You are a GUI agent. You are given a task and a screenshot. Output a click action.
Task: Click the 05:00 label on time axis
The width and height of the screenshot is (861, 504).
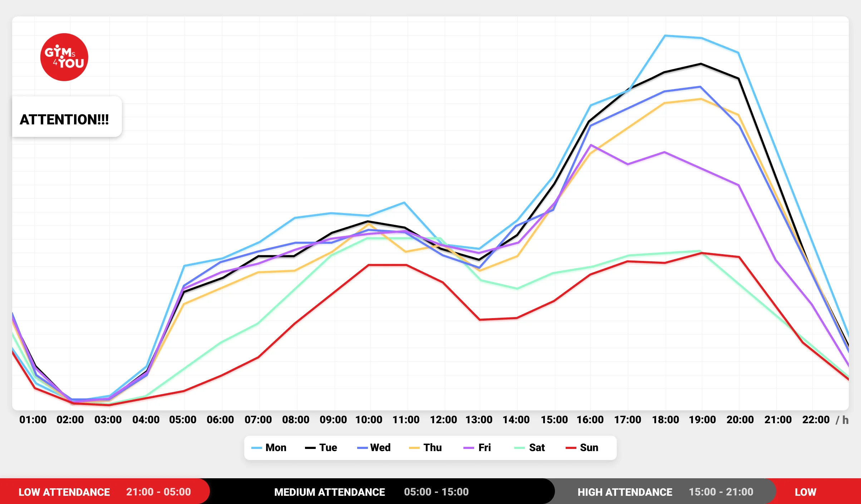pyautogui.click(x=183, y=420)
